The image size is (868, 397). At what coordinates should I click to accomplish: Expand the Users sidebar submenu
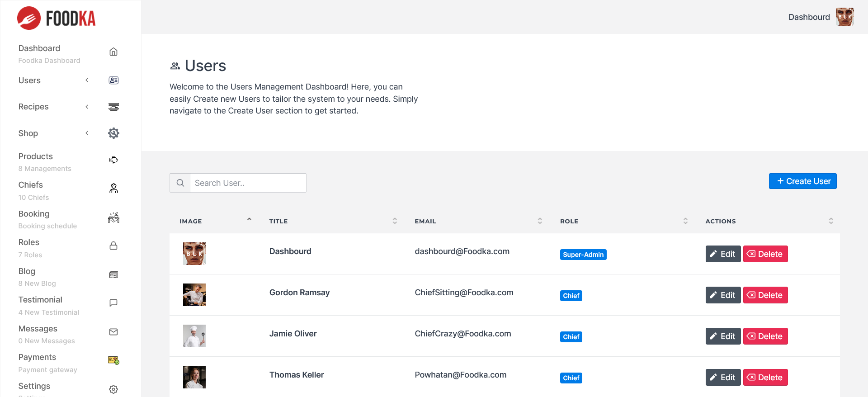pos(87,80)
